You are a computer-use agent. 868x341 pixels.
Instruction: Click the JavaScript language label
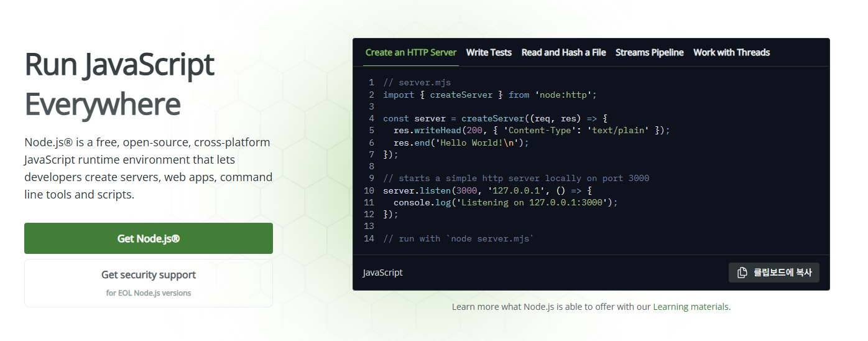[x=383, y=273]
